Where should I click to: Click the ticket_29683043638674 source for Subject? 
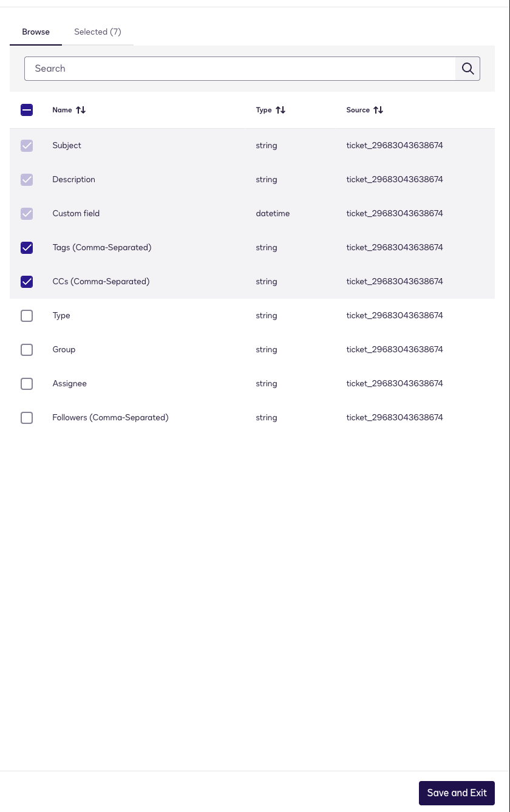pyautogui.click(x=395, y=145)
